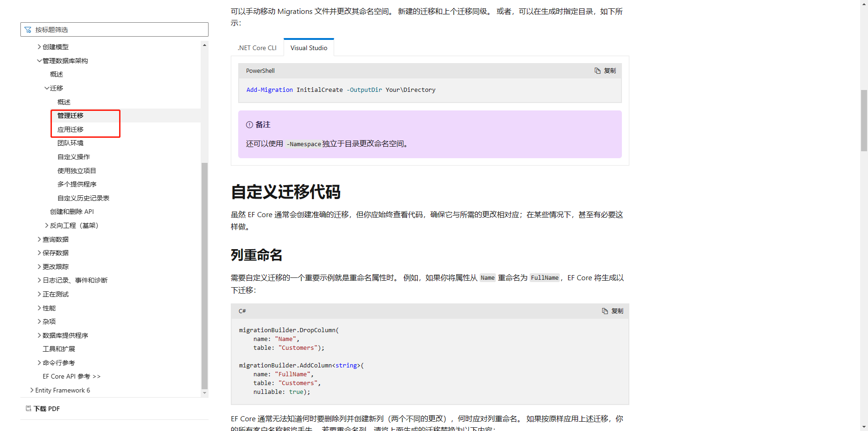Open the 团队环境 page
Image resolution: width=868 pixels, height=431 pixels.
coord(70,143)
